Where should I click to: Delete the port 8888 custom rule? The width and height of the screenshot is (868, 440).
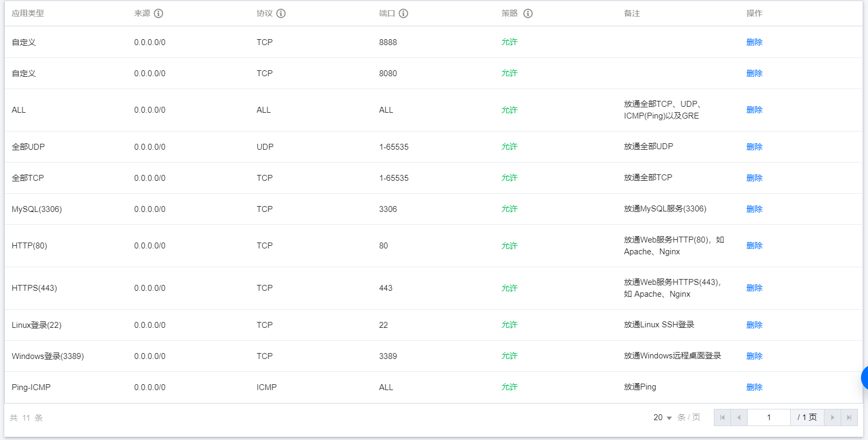[x=754, y=42]
